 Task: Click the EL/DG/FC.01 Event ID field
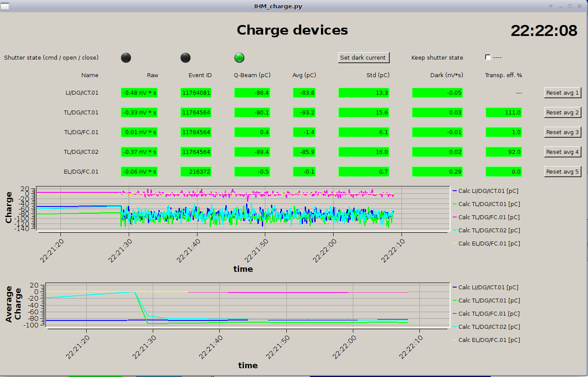(x=196, y=171)
